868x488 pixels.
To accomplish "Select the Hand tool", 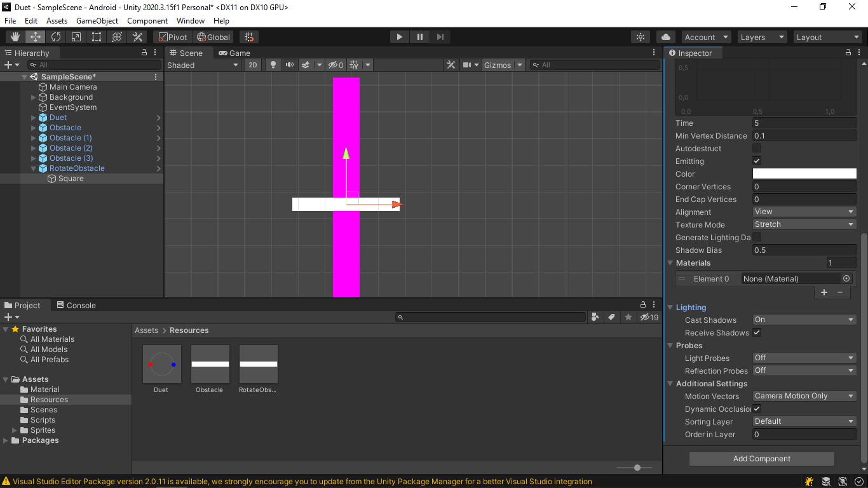I will coord(15,37).
